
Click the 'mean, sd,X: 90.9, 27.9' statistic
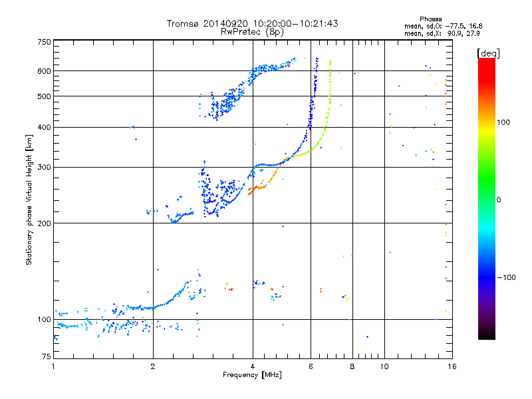coord(442,33)
